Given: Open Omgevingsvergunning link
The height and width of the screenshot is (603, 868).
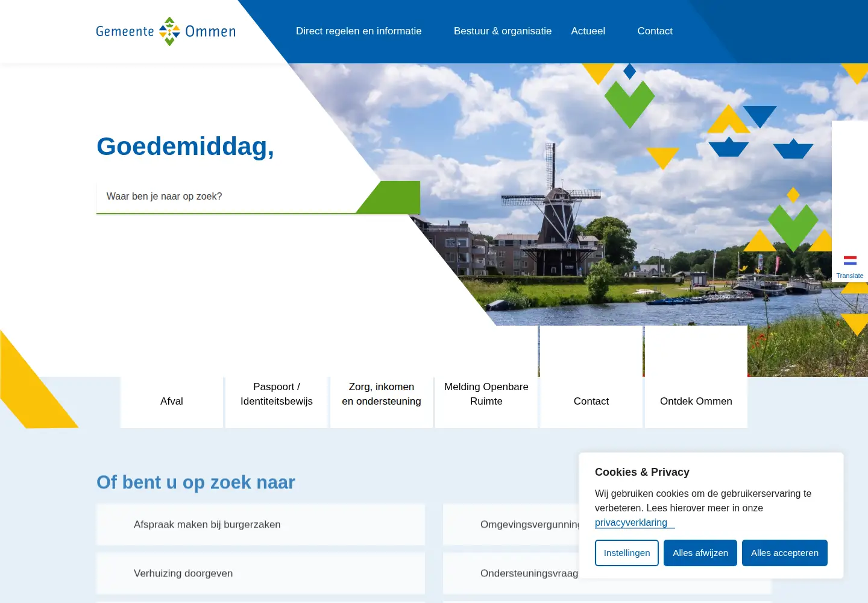Looking at the screenshot, I should pos(511,525).
